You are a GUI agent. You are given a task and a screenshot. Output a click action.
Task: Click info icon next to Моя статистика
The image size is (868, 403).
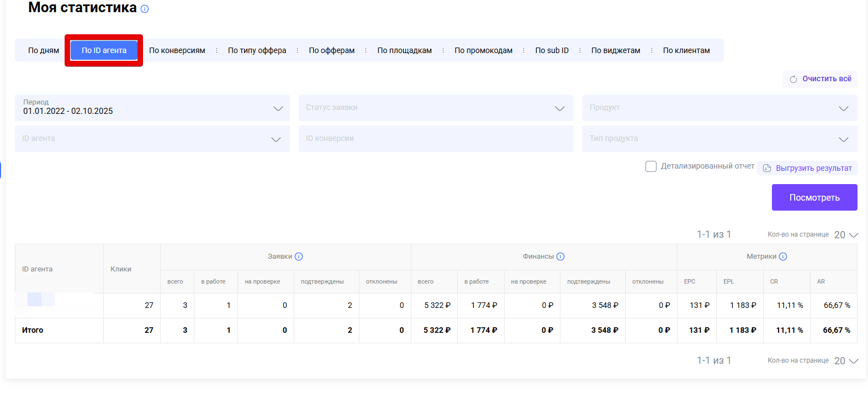coord(145,9)
